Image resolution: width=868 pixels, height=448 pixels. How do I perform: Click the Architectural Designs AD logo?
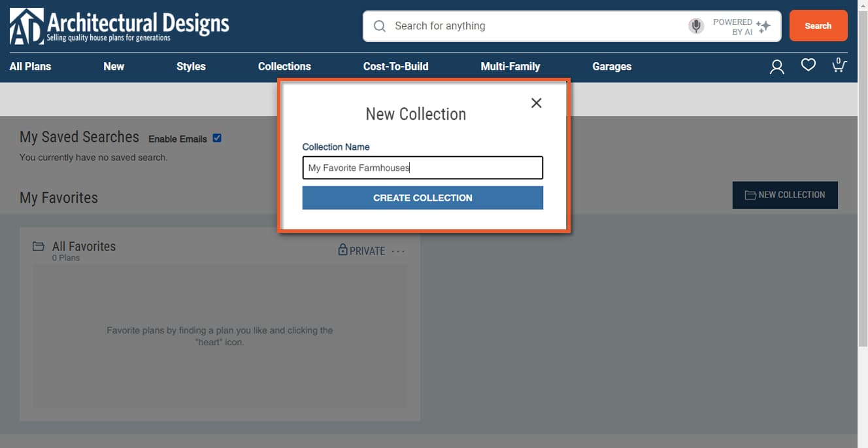click(27, 26)
